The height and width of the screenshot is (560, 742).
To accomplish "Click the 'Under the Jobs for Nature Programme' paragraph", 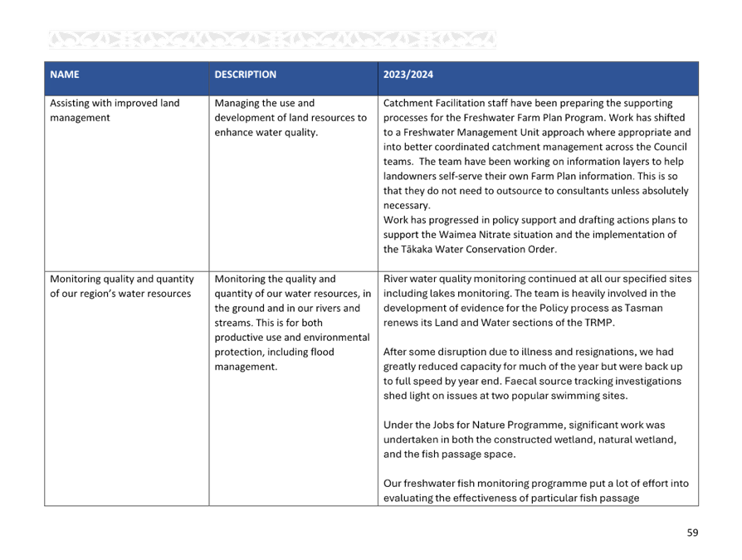I will click(x=530, y=440).
